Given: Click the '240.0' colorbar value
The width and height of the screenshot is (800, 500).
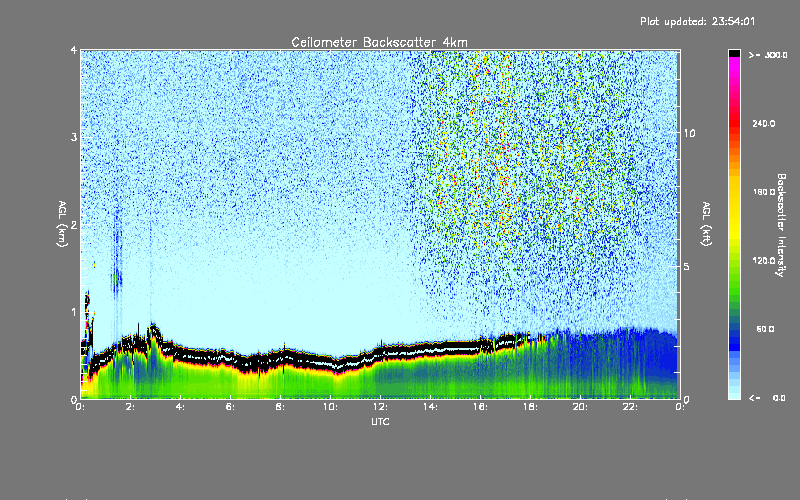Looking at the screenshot, I should pos(764,123).
